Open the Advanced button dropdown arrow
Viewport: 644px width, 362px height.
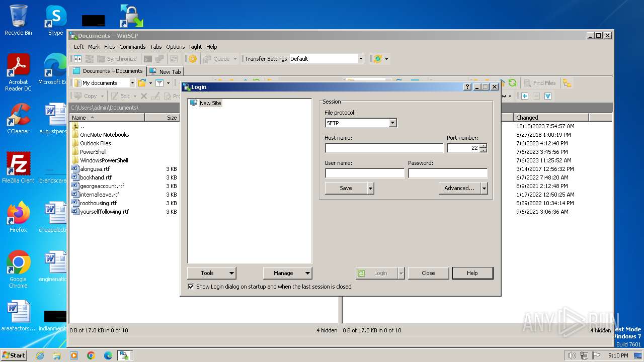coord(484,188)
